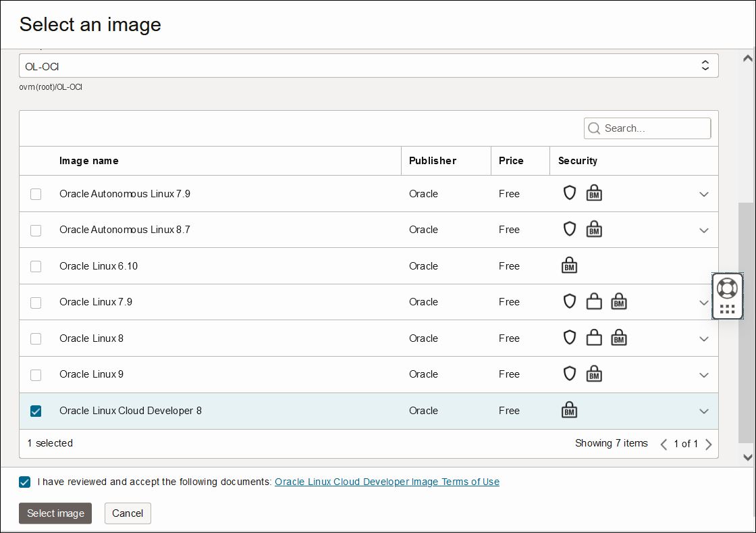Click the Cancel button
This screenshot has height=533, width=756.
coord(128,513)
